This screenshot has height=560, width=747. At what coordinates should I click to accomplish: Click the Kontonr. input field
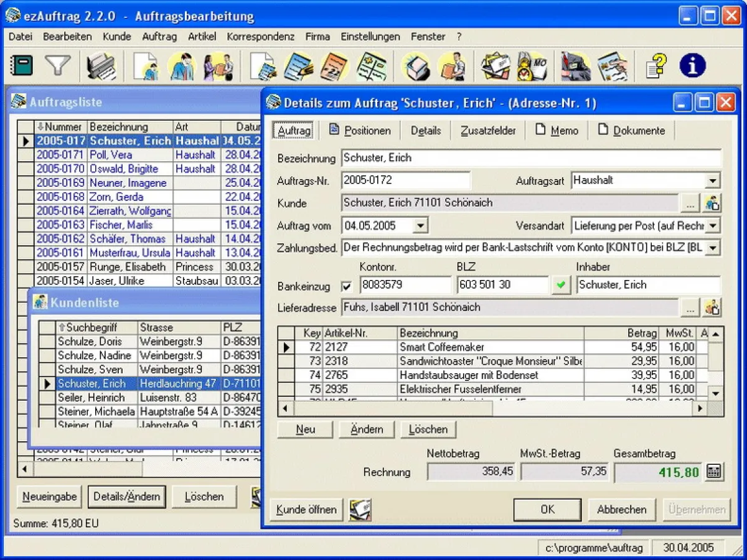(405, 285)
